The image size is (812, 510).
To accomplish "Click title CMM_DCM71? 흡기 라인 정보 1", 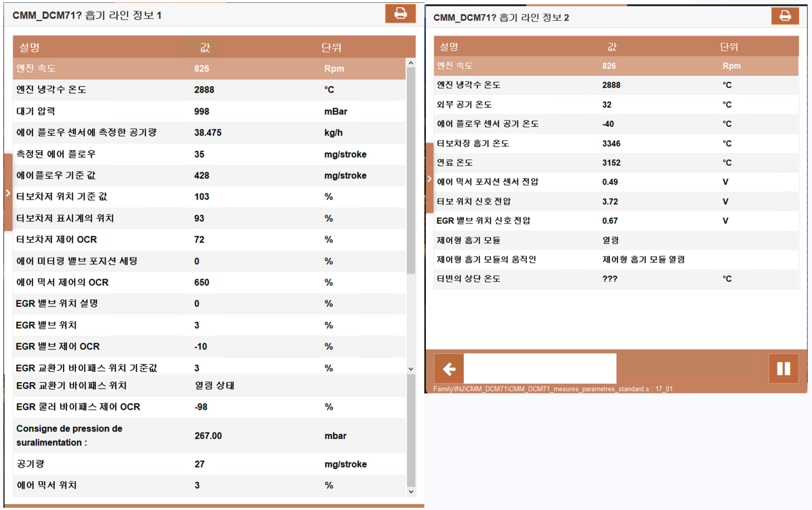I will [x=87, y=15].
